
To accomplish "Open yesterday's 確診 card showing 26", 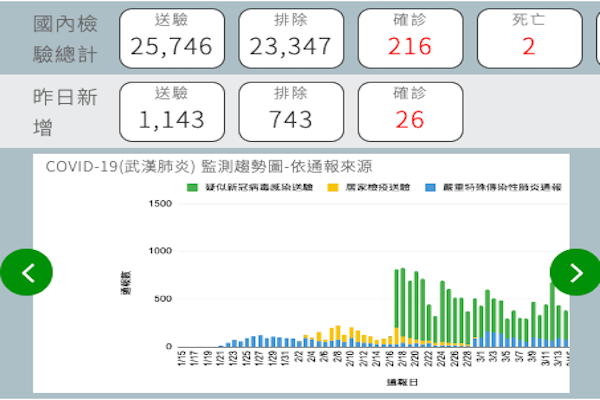I will point(410,111).
